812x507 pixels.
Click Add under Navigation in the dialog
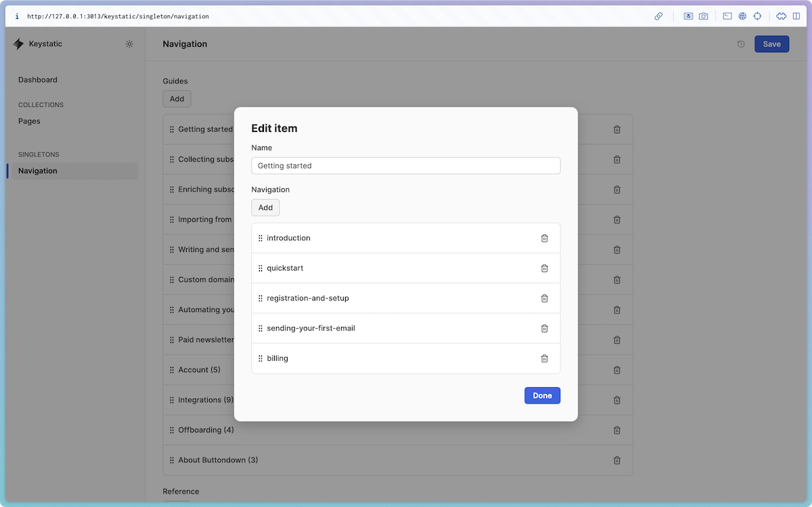[265, 208]
